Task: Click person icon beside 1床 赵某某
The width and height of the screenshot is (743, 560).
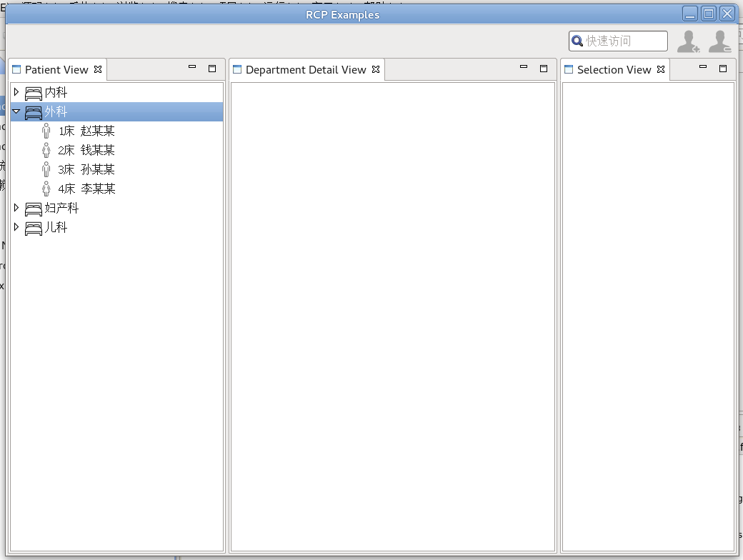Action: point(46,131)
